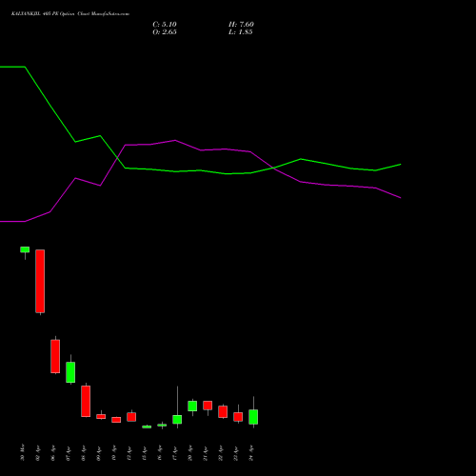This screenshot has width=476, height=476.
Task: Click the 30 Mar date label
Action: point(23,452)
